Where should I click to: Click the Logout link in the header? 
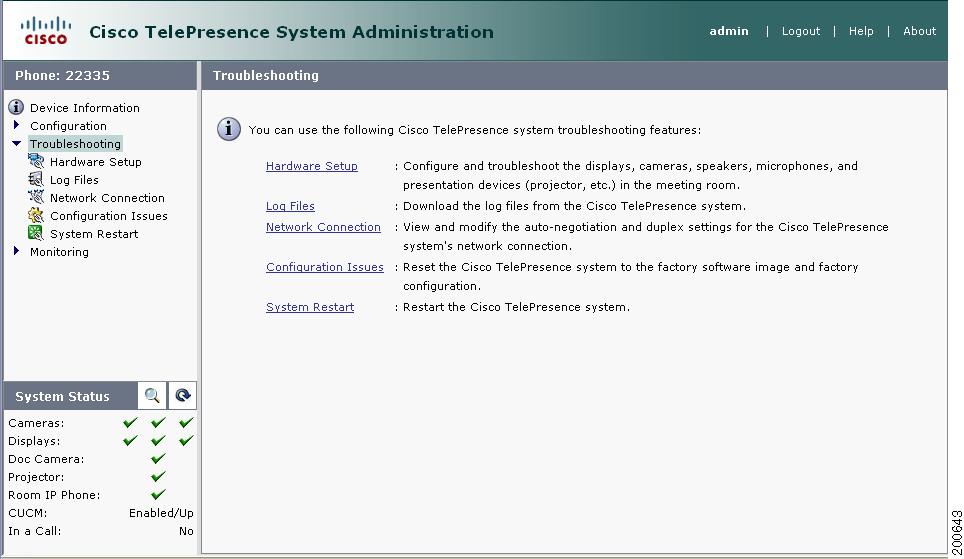point(800,31)
